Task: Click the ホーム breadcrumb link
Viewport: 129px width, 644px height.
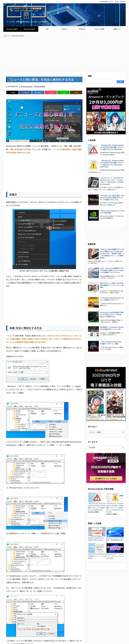Action: point(8,36)
